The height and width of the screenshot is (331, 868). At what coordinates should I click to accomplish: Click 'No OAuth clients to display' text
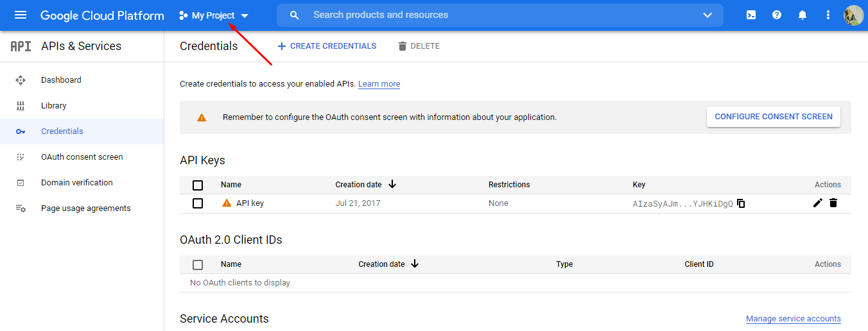tap(240, 283)
